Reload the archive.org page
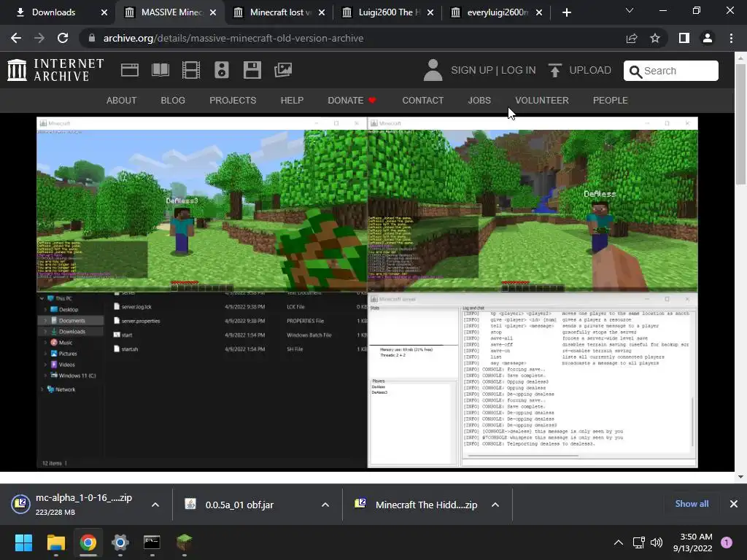 click(63, 38)
